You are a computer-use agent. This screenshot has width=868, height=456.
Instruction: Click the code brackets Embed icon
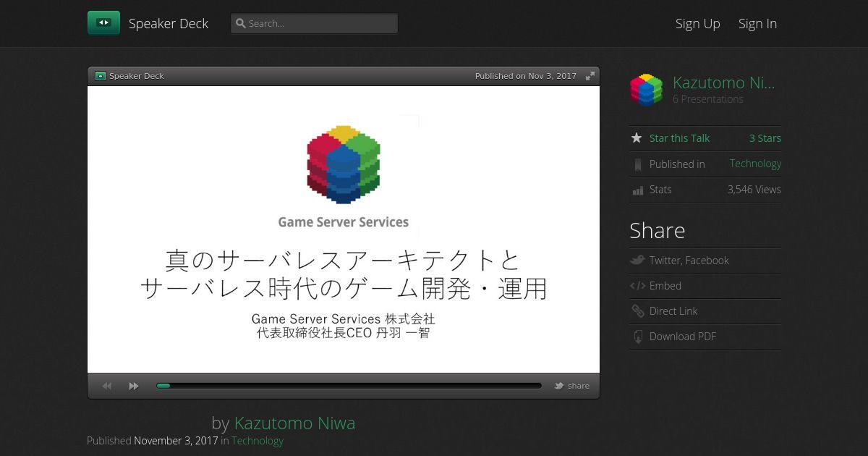coord(637,286)
